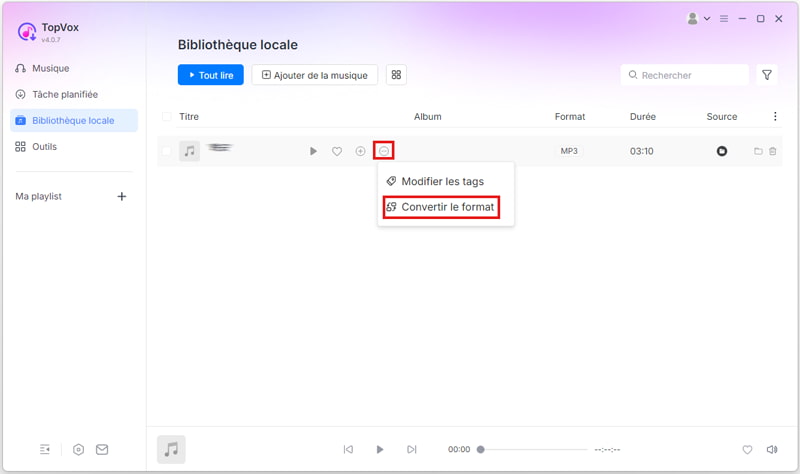800x474 pixels.
Task: Open the track's folder location icon
Action: click(x=758, y=151)
